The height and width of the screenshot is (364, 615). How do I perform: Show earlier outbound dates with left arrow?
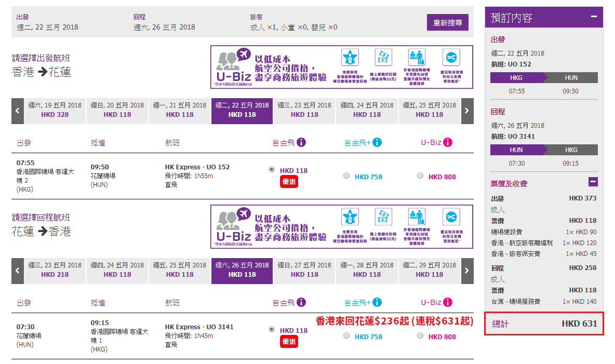pyautogui.click(x=18, y=111)
